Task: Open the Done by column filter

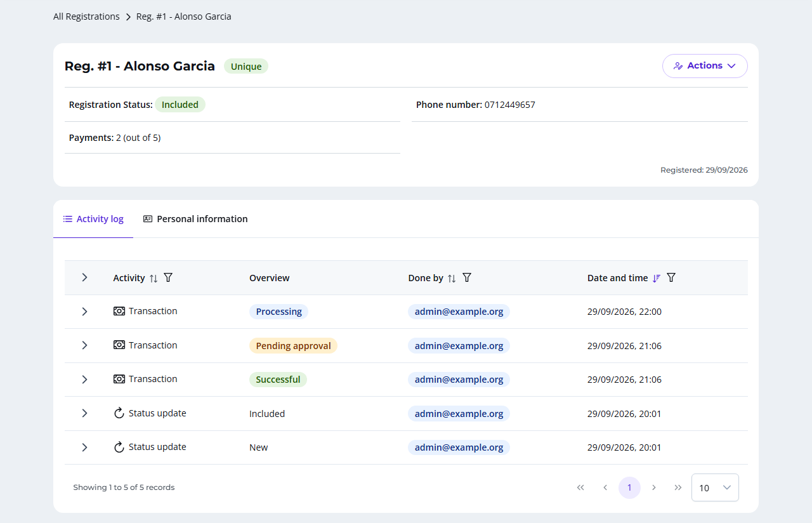Action: tap(467, 277)
